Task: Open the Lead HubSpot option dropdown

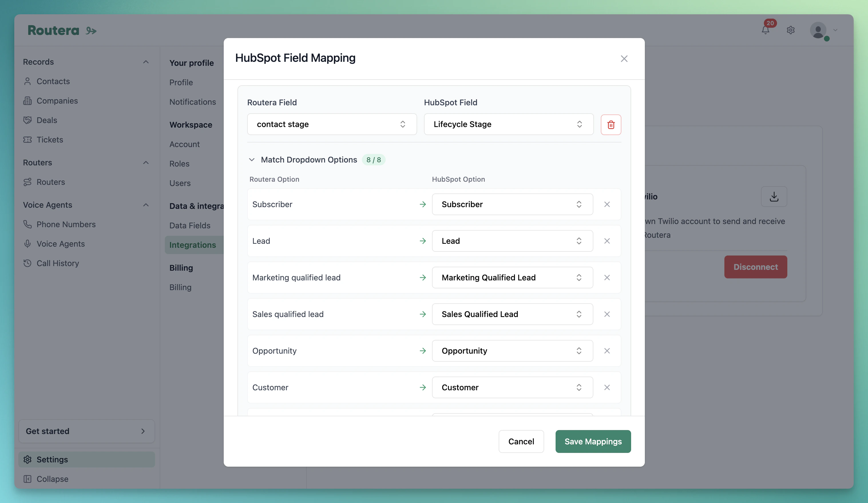Action: pyautogui.click(x=512, y=241)
